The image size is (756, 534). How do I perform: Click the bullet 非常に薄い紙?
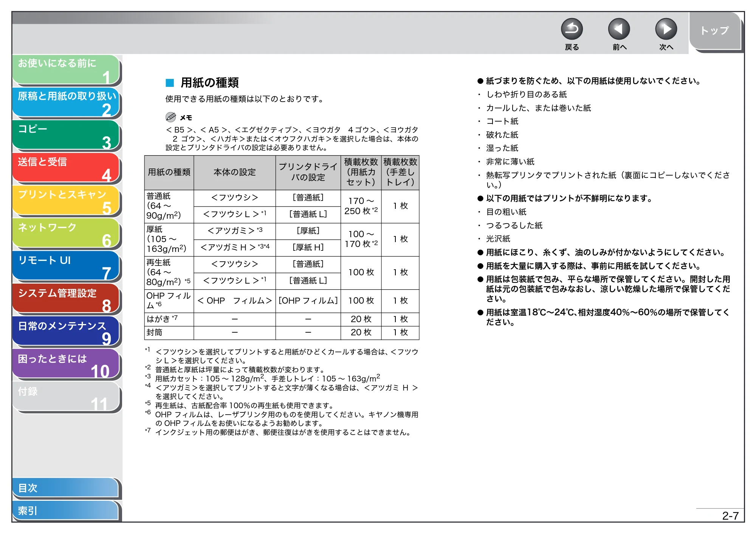(x=510, y=162)
